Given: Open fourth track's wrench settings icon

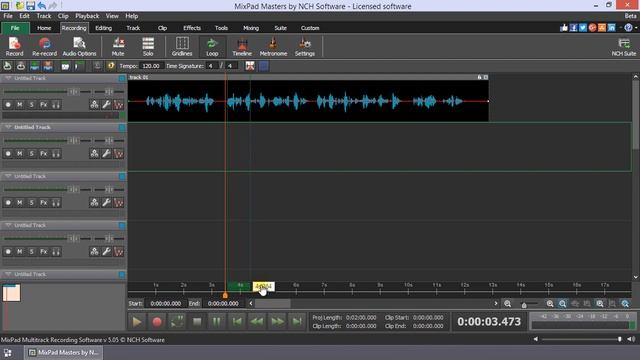Looking at the screenshot, I should 106,252.
